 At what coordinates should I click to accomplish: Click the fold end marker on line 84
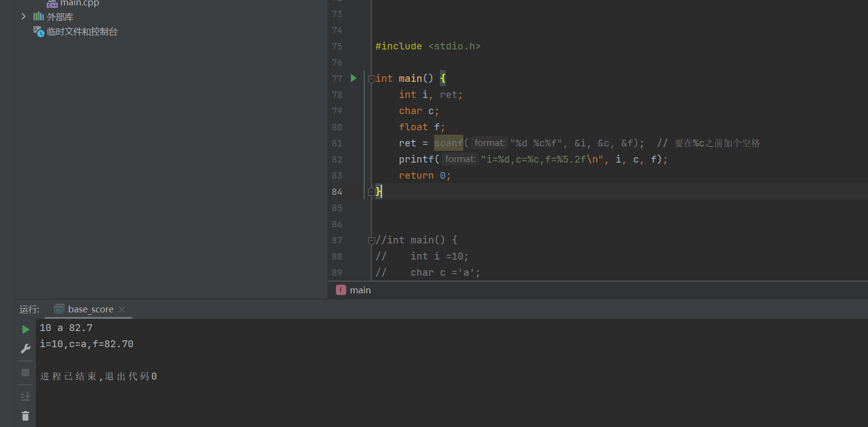(371, 191)
